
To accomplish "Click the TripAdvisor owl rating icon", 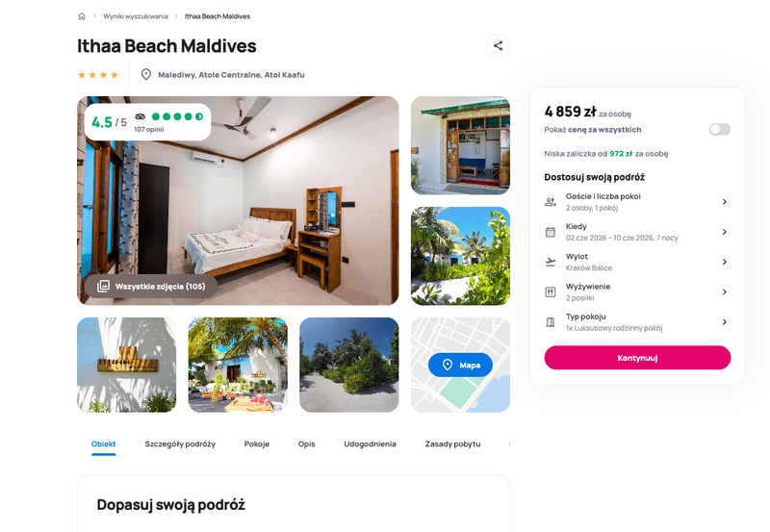I will [141, 116].
